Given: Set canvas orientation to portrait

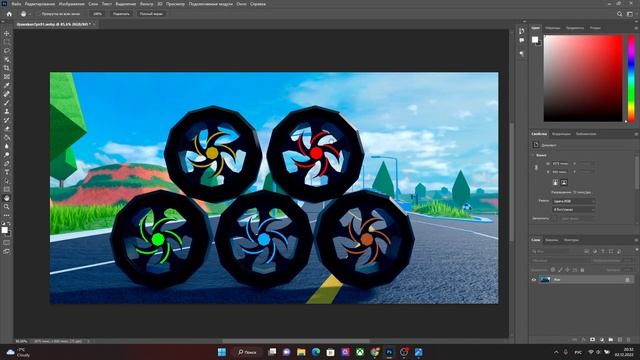Looking at the screenshot, I should pos(556,182).
